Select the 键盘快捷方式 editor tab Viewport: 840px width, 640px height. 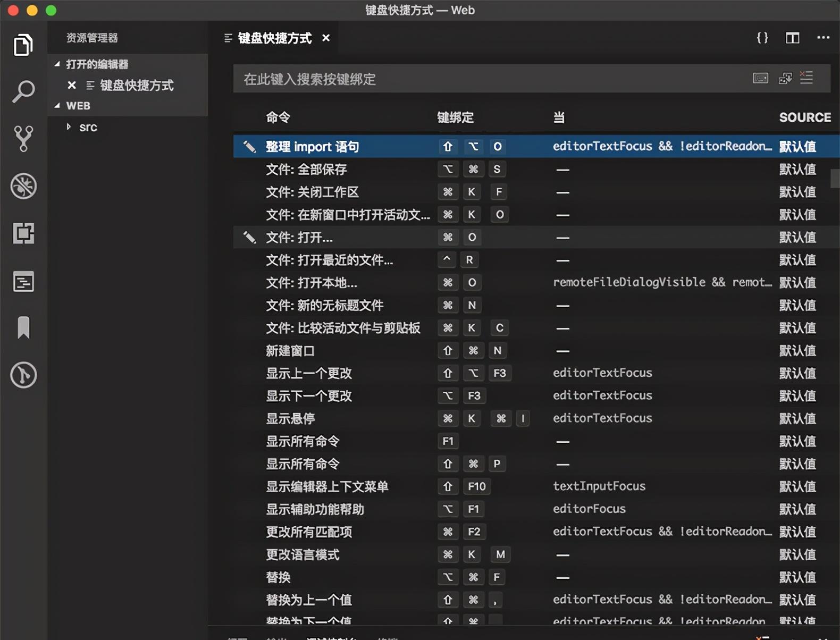[274, 38]
